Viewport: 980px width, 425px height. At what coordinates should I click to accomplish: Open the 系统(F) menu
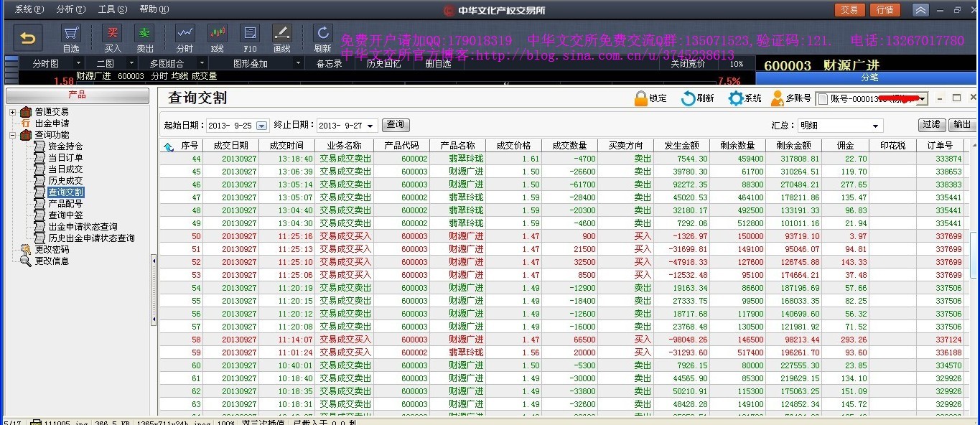click(x=29, y=9)
